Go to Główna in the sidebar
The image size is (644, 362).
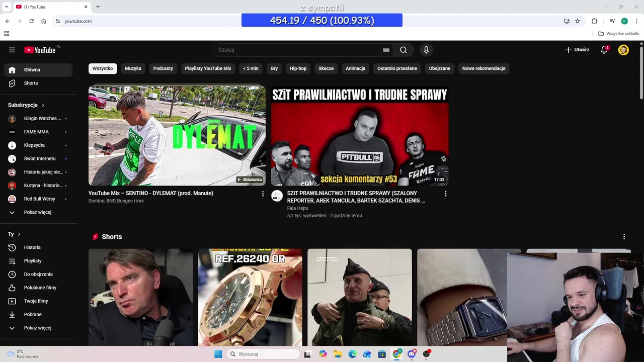click(38, 70)
